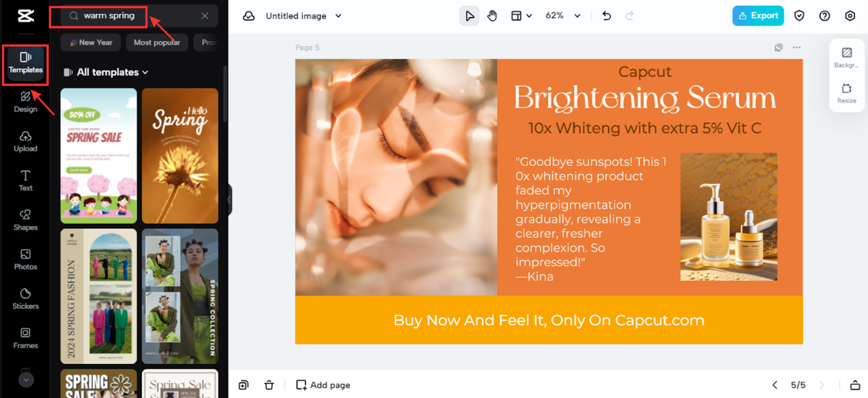The height and width of the screenshot is (398, 868).
Task: Open the help question mark icon
Action: 825,16
